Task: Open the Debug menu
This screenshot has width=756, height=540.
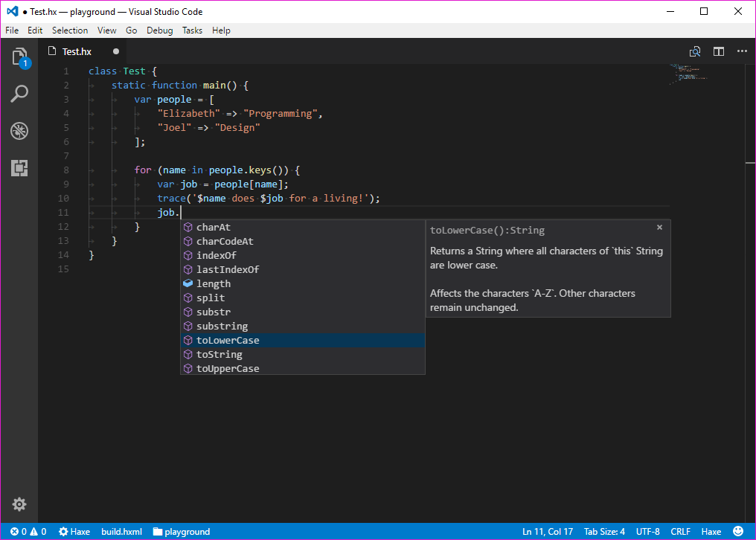Action: (159, 30)
